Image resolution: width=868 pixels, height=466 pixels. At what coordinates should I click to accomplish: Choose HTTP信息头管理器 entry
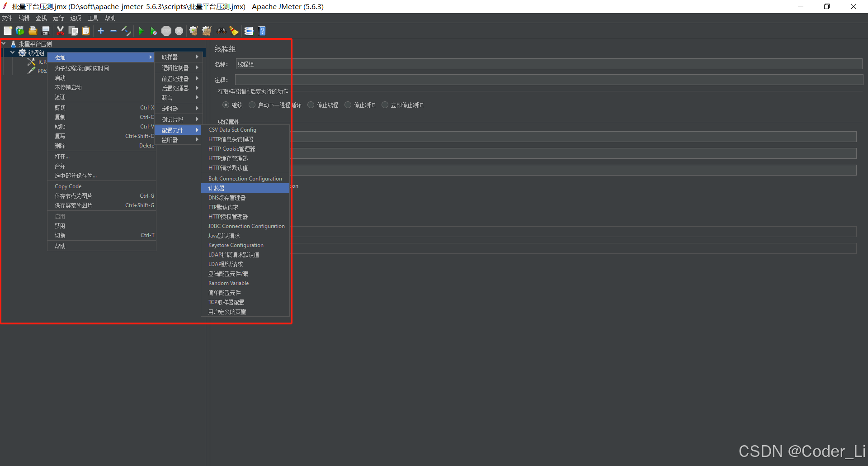pyautogui.click(x=245, y=139)
